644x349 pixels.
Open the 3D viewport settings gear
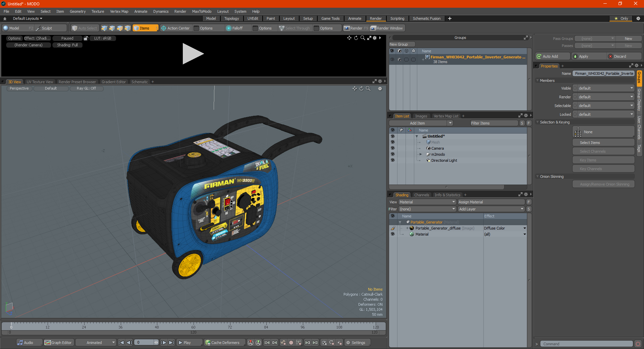[x=380, y=89]
